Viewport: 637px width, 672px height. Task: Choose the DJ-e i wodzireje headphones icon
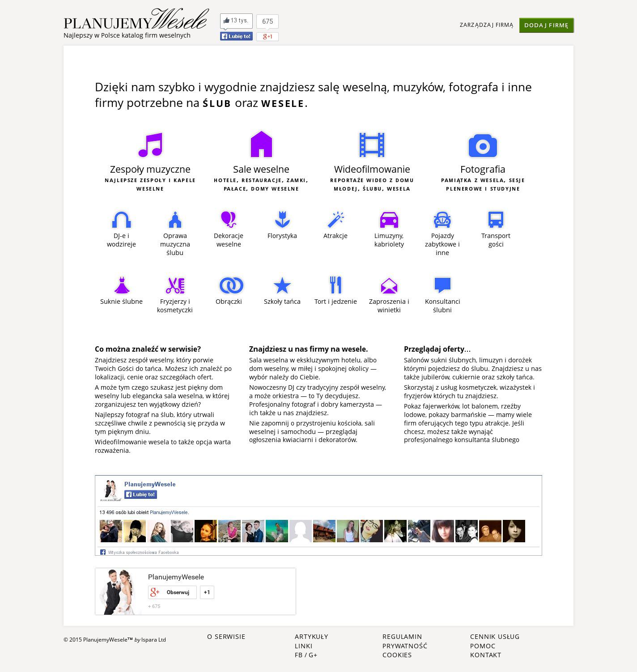pyautogui.click(x=121, y=220)
